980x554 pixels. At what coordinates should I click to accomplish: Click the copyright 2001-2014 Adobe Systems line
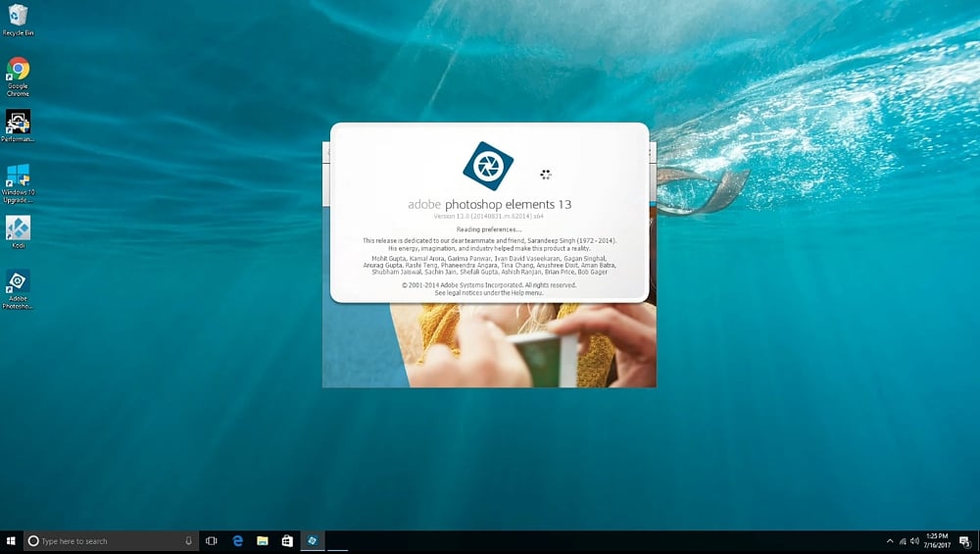(x=489, y=285)
